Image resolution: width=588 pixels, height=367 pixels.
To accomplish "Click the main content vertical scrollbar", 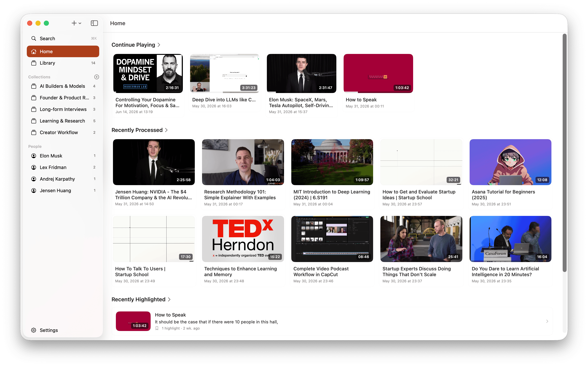I will point(565,153).
